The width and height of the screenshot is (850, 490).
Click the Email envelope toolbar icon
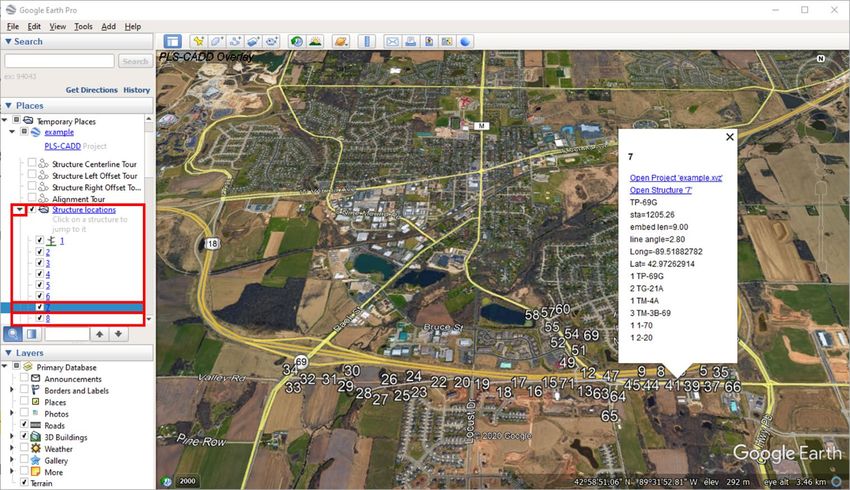[392, 41]
